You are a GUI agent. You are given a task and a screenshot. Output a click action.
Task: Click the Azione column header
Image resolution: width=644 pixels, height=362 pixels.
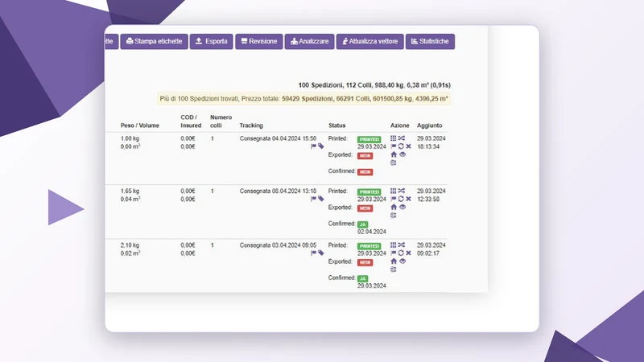tap(399, 125)
